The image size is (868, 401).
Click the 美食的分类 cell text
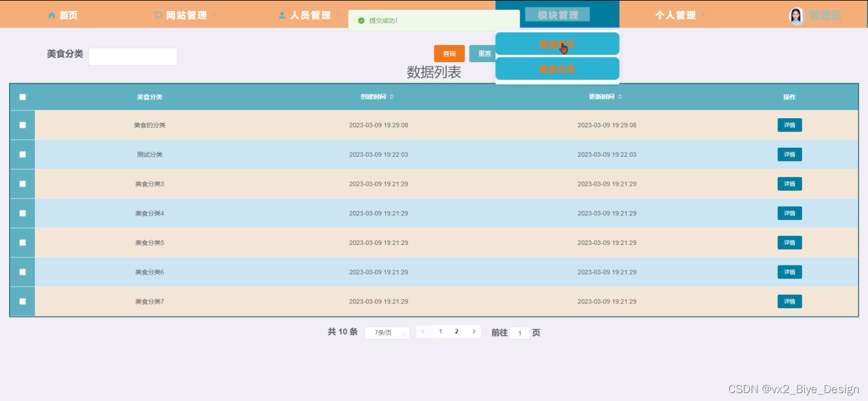pyautogui.click(x=149, y=125)
